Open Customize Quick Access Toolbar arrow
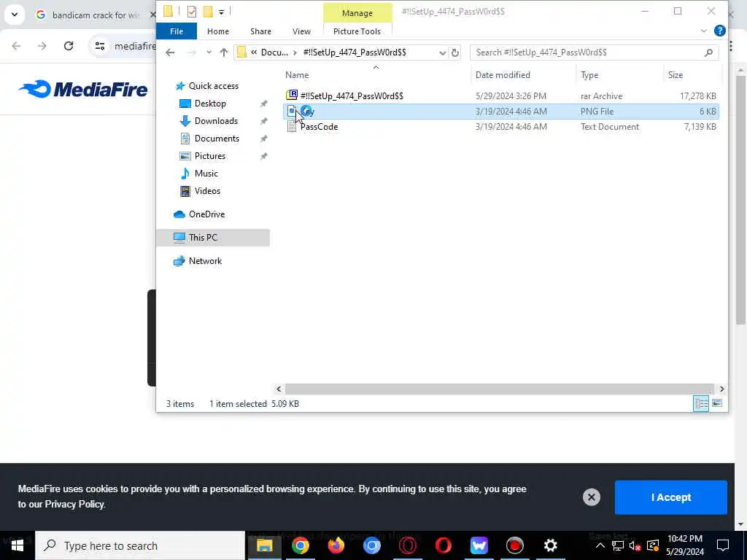The width and height of the screenshot is (747, 560). pyautogui.click(x=222, y=12)
